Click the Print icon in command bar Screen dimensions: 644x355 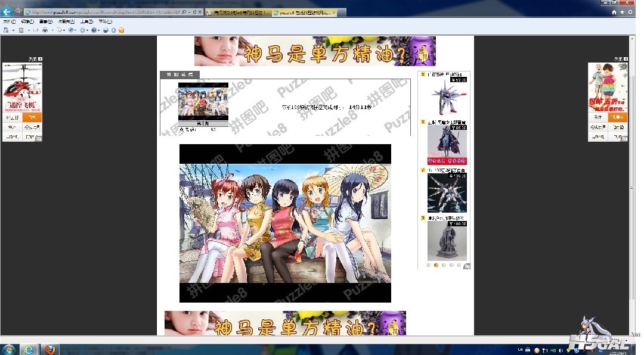45,30
